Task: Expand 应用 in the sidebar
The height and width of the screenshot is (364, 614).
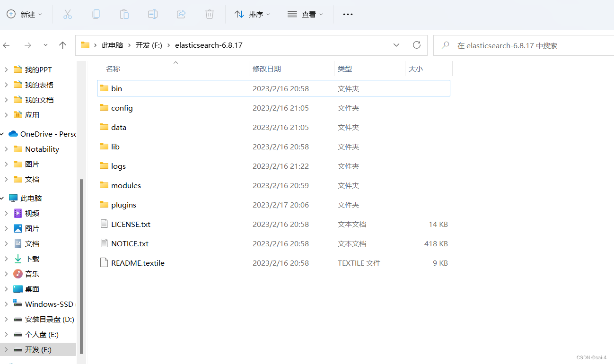Action: click(6, 115)
